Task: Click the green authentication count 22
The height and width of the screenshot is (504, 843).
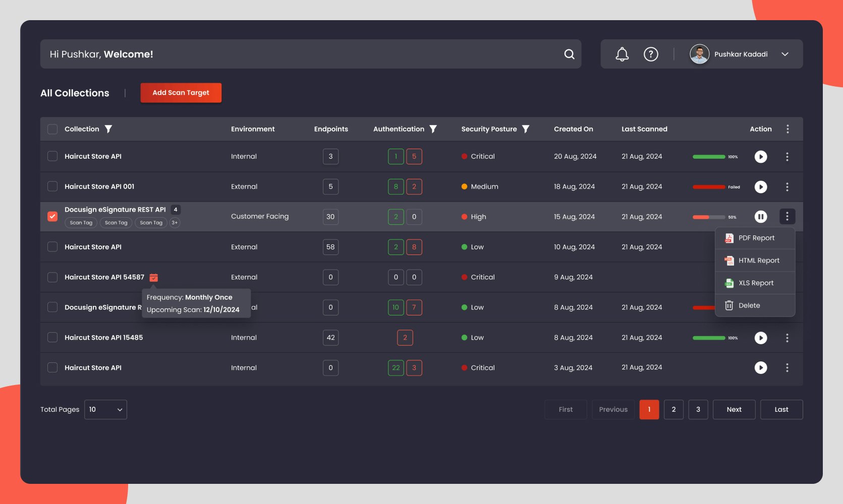Action: coord(396,368)
